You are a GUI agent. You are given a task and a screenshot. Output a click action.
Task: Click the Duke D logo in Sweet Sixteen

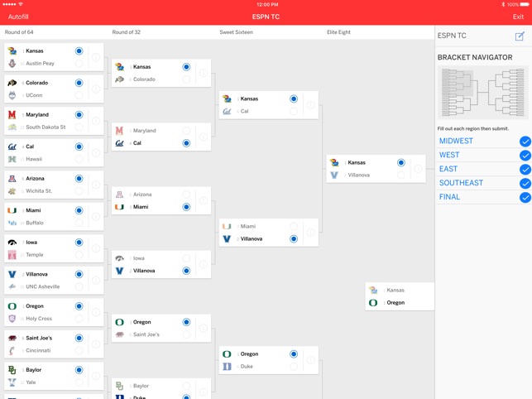(227, 367)
